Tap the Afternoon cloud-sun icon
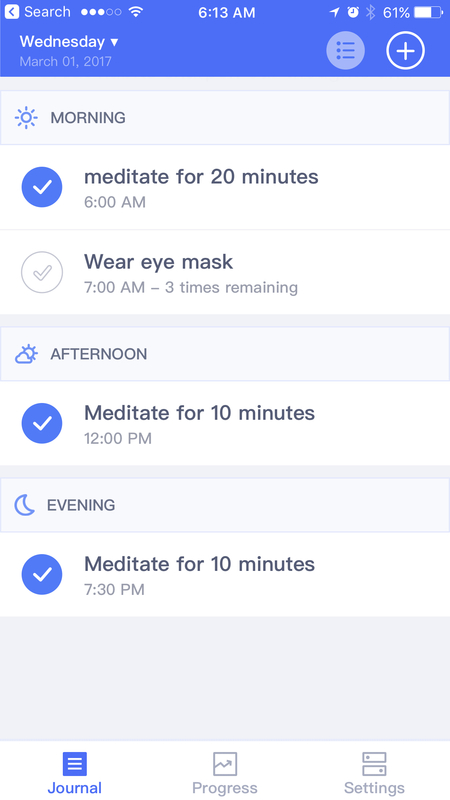The width and height of the screenshot is (450, 800). pos(26,354)
